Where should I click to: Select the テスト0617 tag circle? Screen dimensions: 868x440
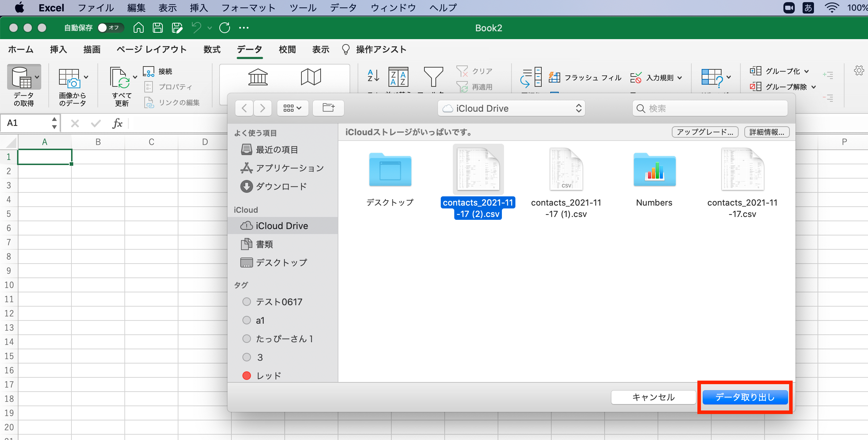(x=246, y=302)
